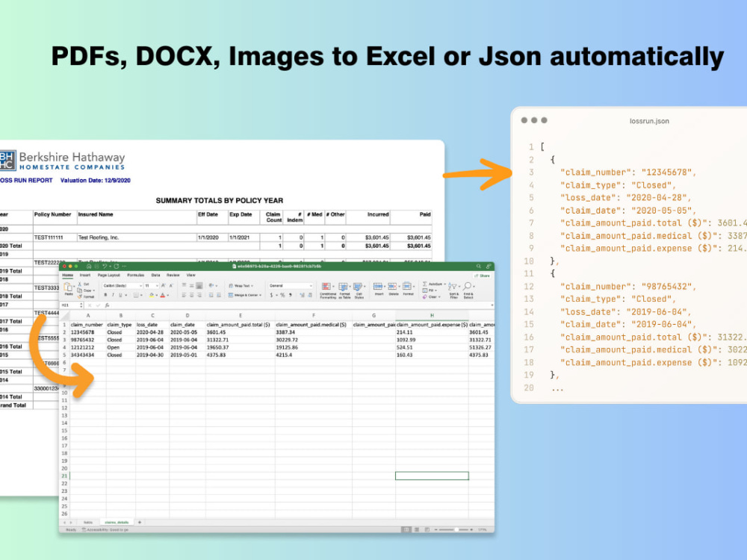Switch to Normal view in status bar
Screen dimensions: 747x560
pos(406,529)
